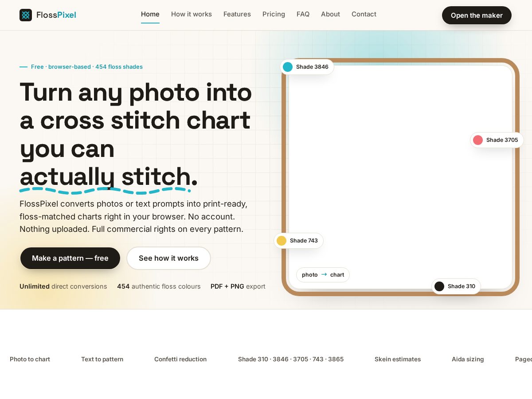
Task: Click the Shade 3846 label text
Action: 312,67
